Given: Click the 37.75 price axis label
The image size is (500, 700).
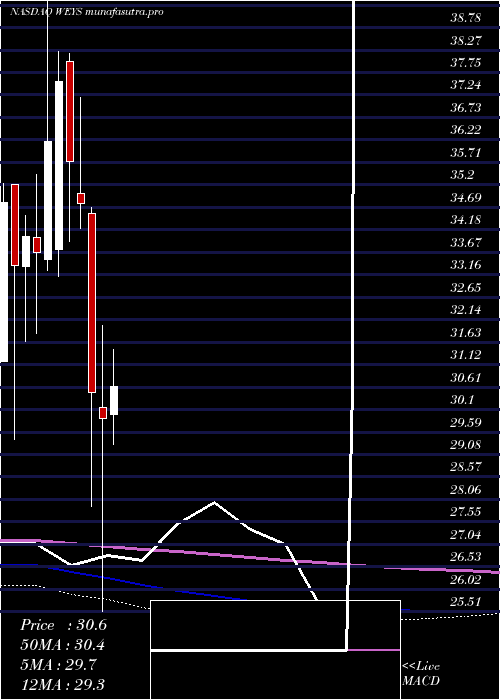Looking at the screenshot, I should point(466,63).
